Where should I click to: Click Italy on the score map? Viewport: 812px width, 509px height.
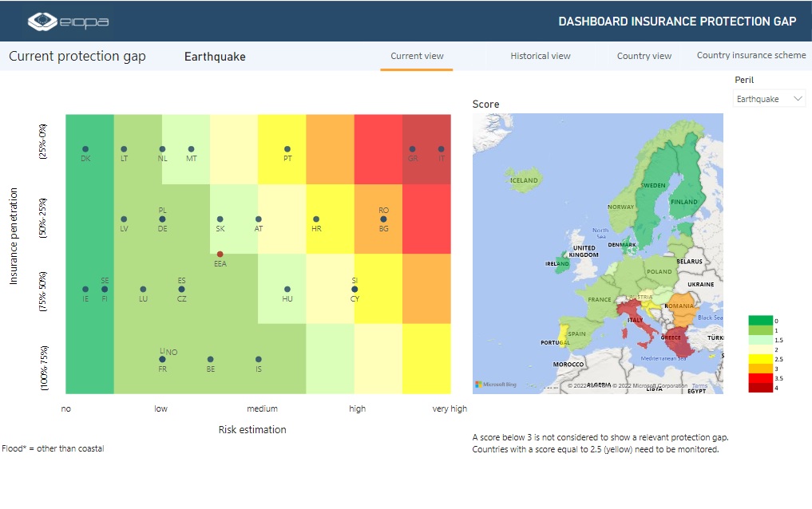635,320
